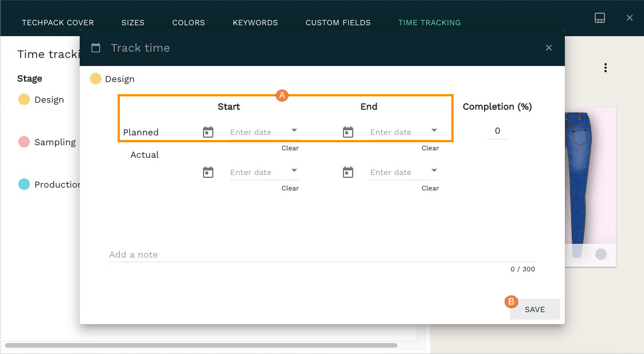
Task: Expand the Planned Start date dropdown arrow
Action: (294, 130)
